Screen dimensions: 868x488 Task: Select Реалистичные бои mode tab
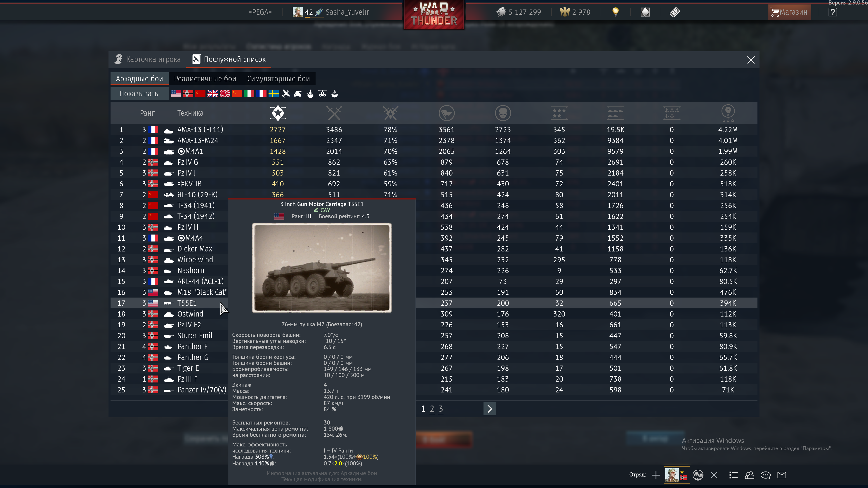click(x=205, y=79)
